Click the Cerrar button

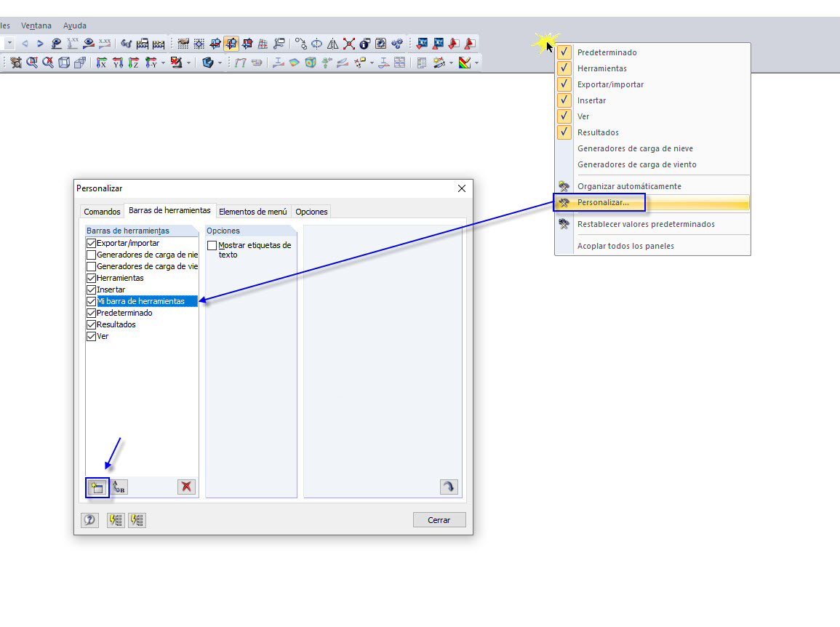point(439,520)
